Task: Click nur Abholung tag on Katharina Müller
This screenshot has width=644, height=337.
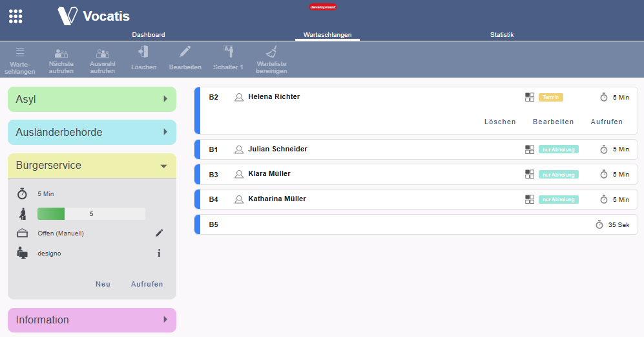Action: tap(559, 199)
